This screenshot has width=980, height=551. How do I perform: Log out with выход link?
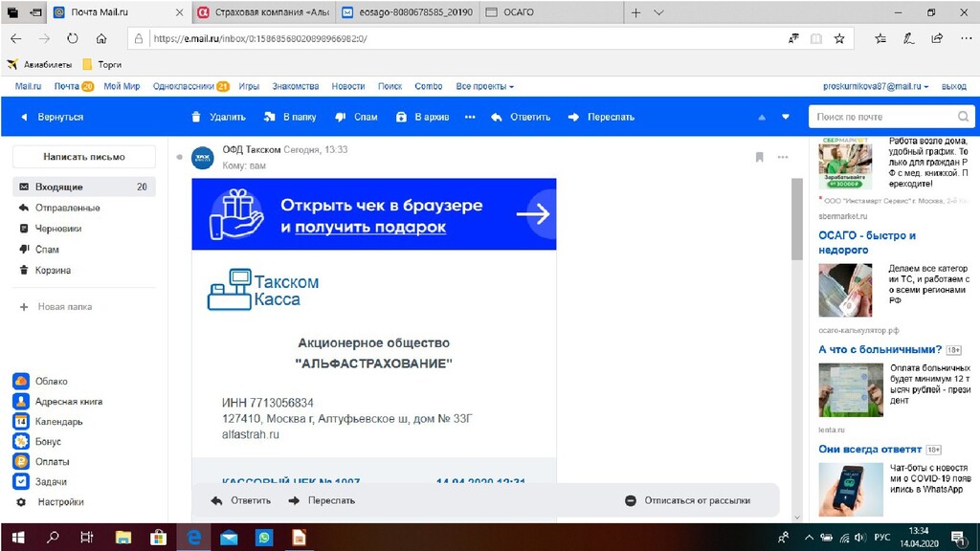tap(954, 86)
